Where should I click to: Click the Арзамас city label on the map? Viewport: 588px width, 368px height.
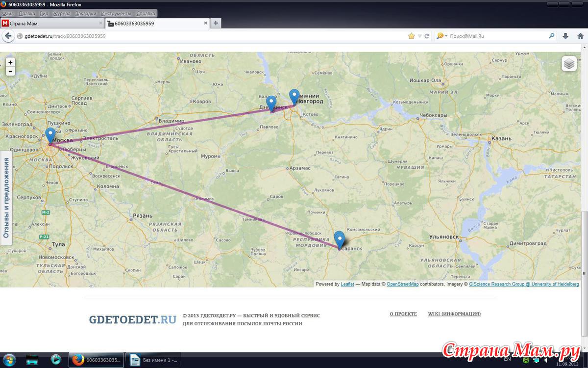300,168
